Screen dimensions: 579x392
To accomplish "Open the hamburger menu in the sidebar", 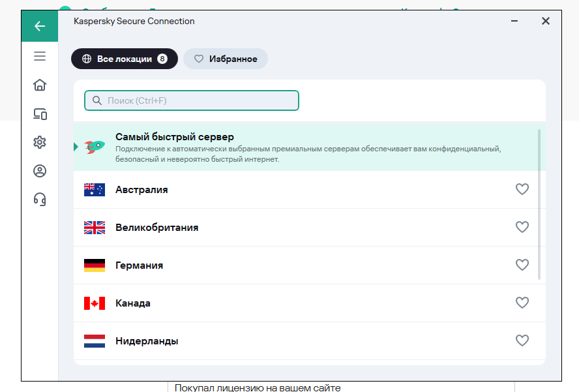I will point(40,56).
